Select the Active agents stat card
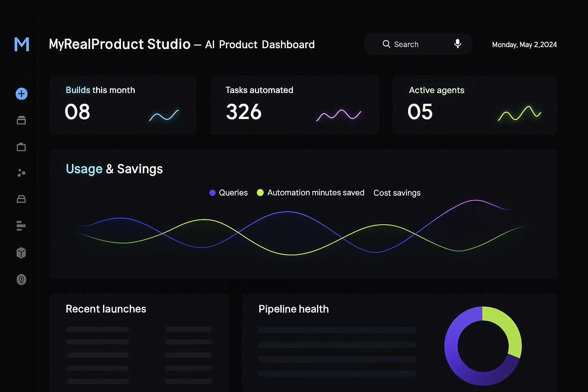The image size is (588, 392). point(475,105)
